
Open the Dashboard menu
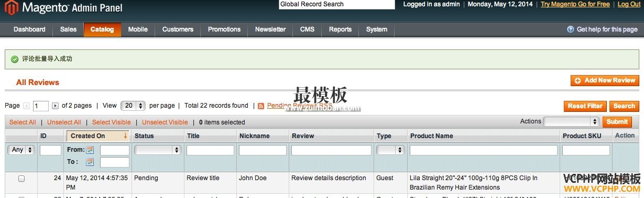(x=29, y=29)
